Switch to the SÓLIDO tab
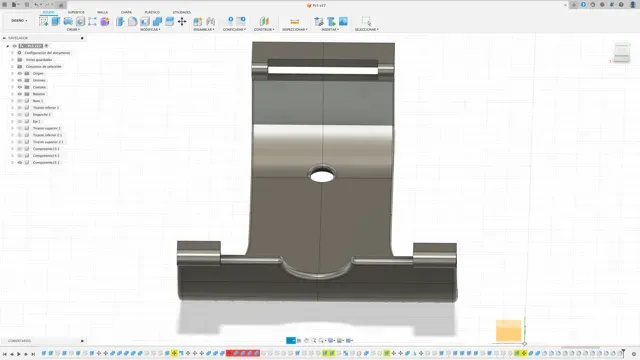Screen dimensions: 640x360 click(x=49, y=12)
